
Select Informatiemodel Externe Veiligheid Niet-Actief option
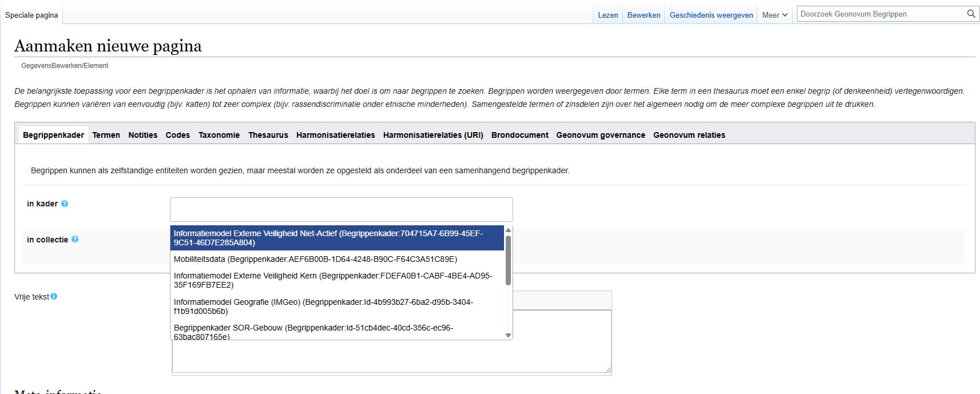328,238
